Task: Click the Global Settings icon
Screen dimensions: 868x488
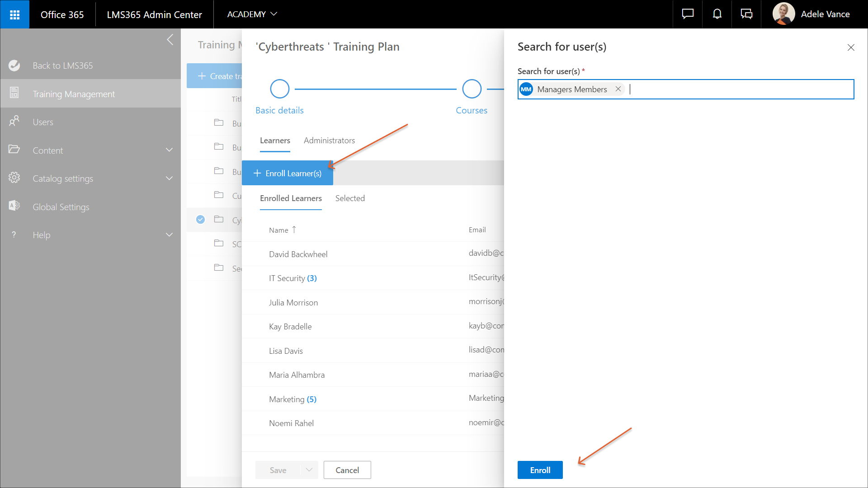Action: (14, 206)
